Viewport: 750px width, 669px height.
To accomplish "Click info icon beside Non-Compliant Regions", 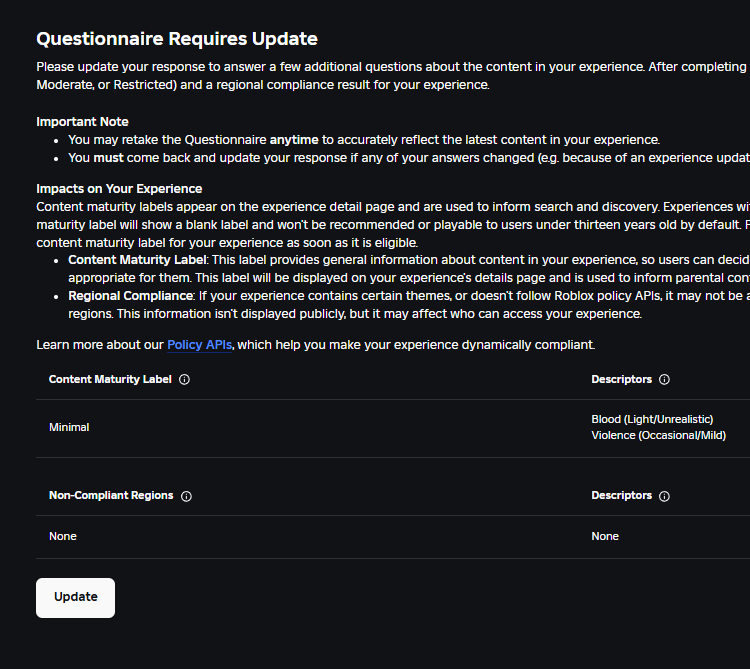I will point(186,496).
